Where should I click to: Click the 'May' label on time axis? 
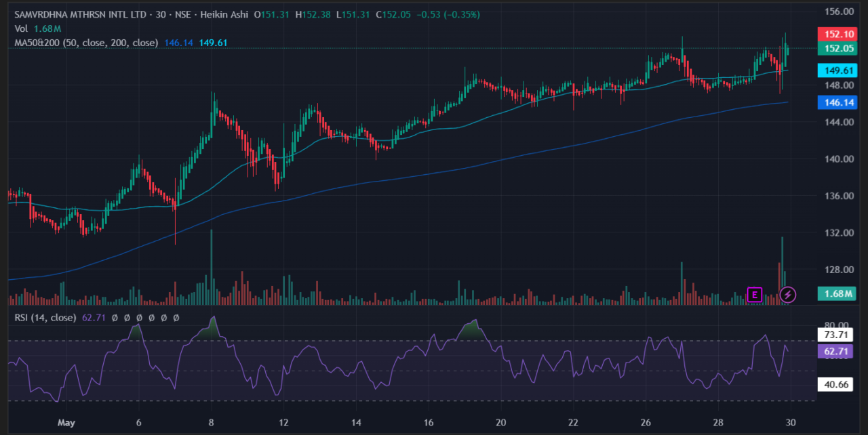click(x=66, y=423)
